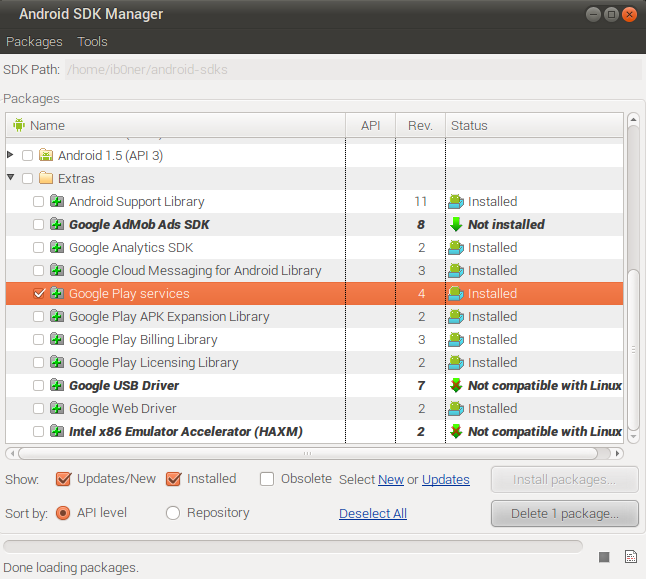The image size is (646, 579).
Task: Open the Tools menu
Action: click(92, 41)
